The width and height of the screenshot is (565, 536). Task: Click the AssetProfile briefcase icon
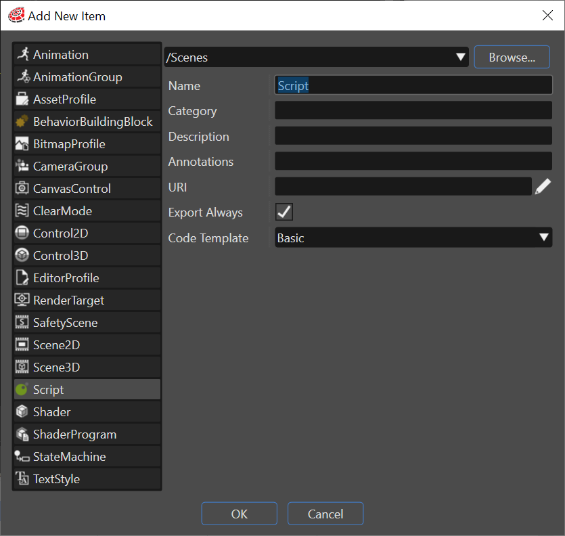[x=22, y=99]
